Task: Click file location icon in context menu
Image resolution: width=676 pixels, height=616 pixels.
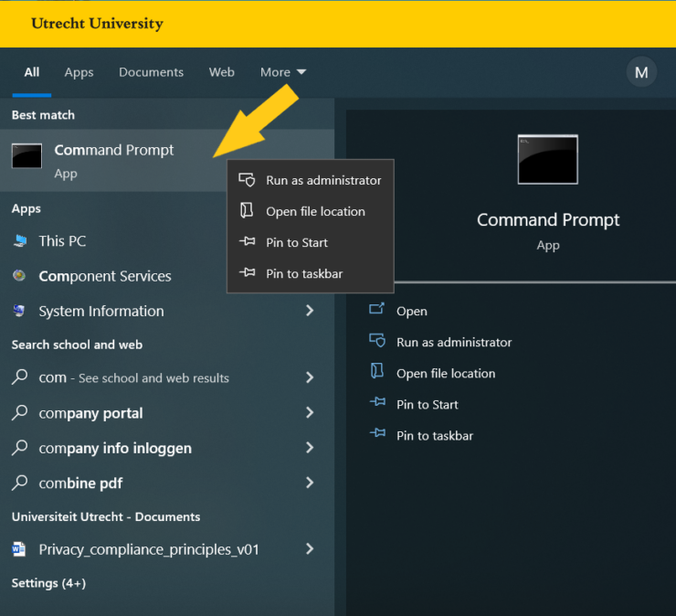Action: pos(247,210)
